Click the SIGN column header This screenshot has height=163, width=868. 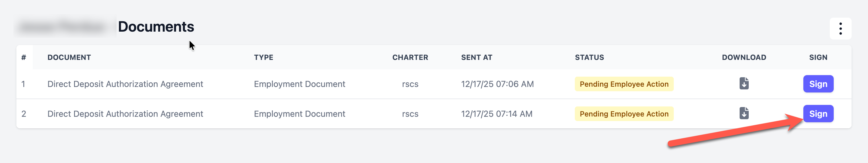click(818, 57)
